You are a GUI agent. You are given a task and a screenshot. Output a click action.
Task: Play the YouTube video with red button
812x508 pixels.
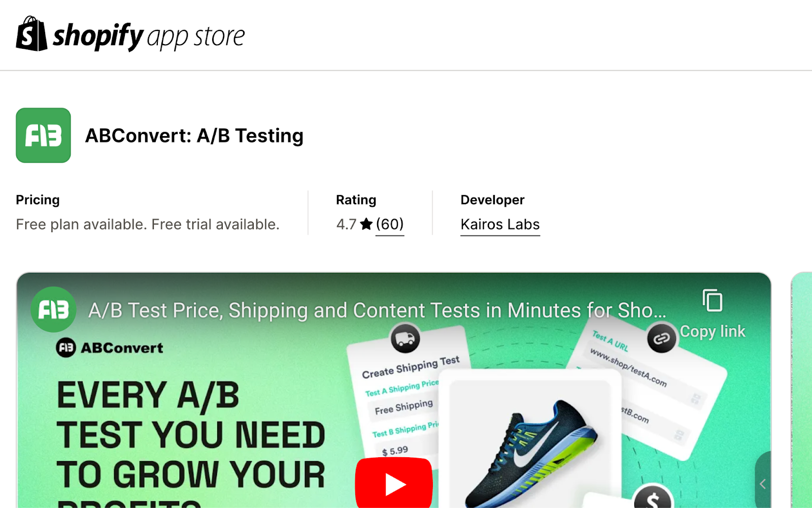click(x=394, y=483)
